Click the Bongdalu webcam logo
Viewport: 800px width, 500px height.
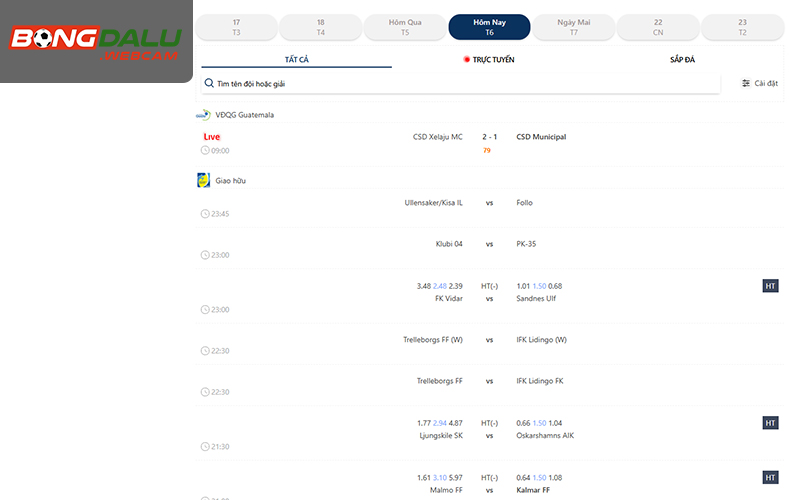click(96, 42)
